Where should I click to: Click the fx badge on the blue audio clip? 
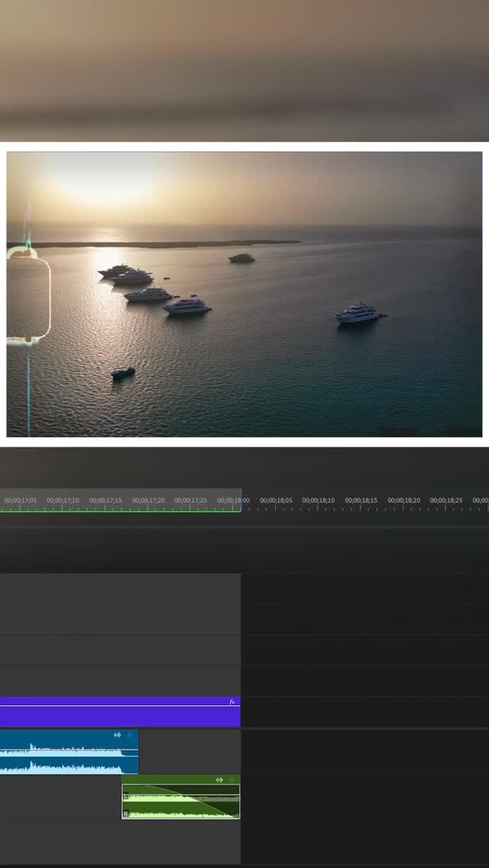pos(130,734)
